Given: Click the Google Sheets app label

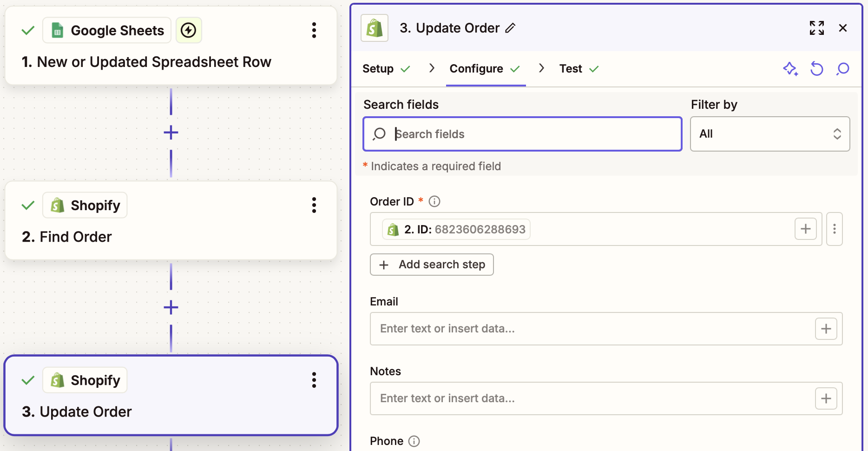Looking at the screenshot, I should pos(118,31).
